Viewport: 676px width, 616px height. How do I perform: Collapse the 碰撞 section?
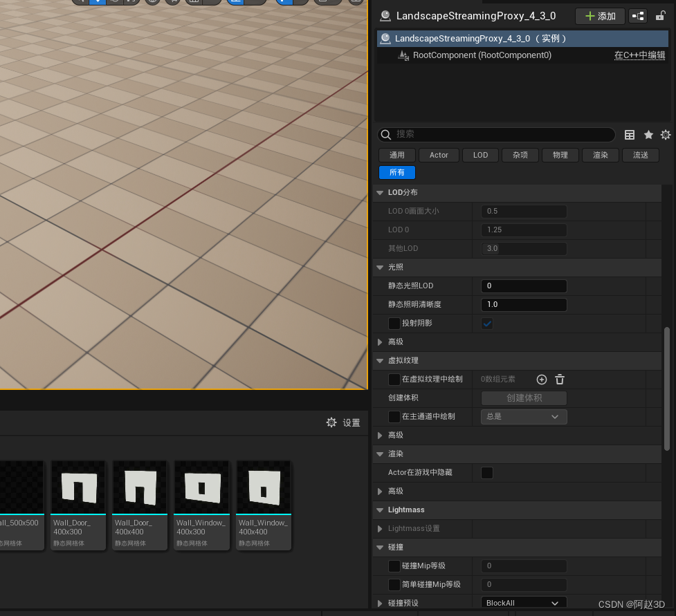380,548
